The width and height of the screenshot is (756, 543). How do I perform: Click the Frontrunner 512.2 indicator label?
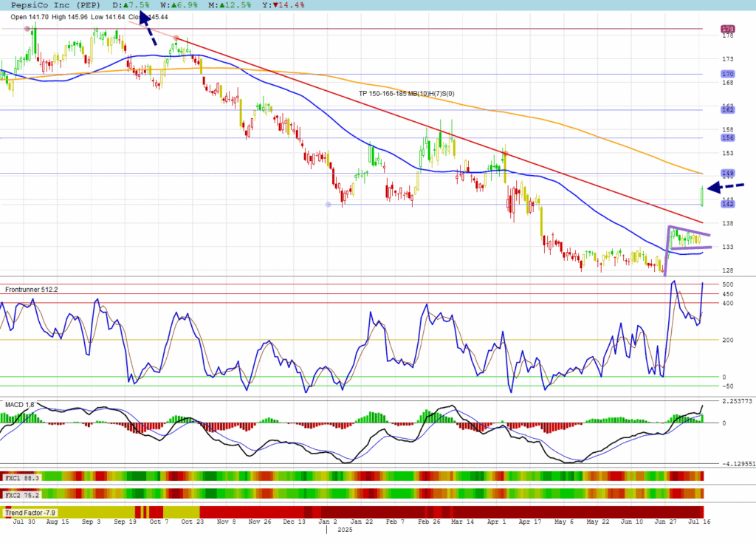31,290
